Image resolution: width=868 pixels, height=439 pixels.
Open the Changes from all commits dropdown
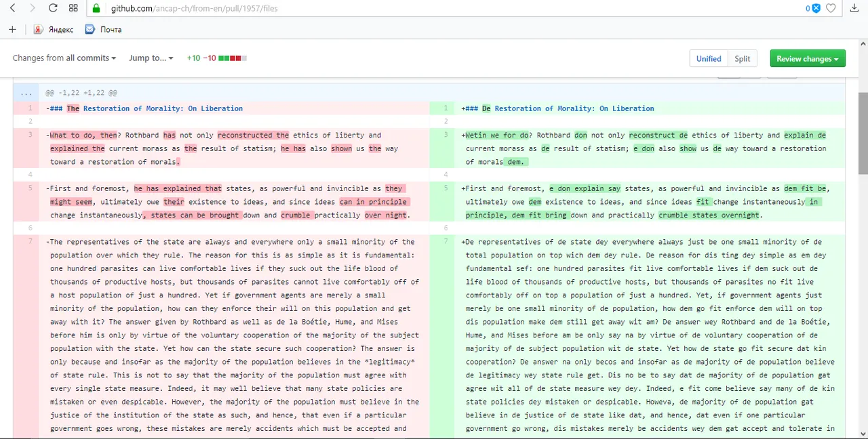[64, 58]
